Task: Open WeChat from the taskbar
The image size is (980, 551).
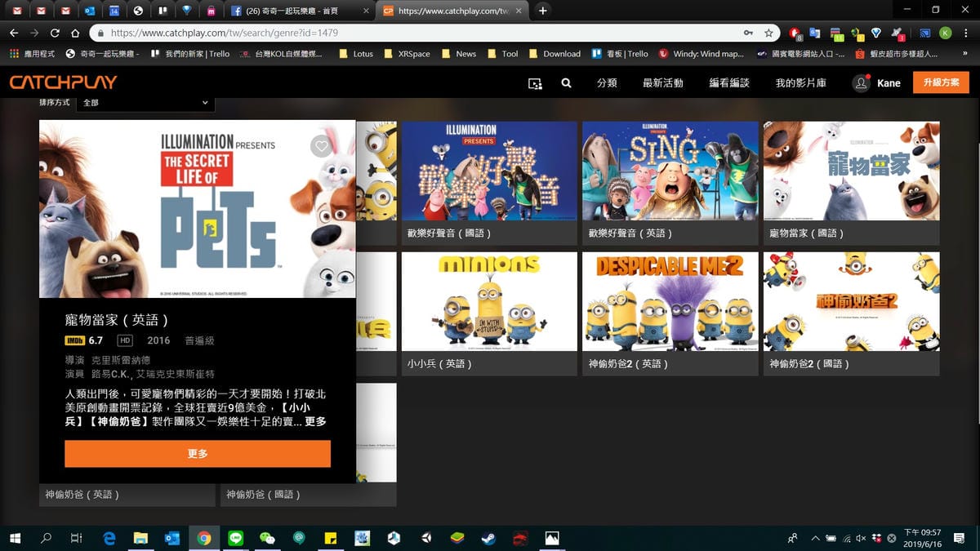Action: [x=267, y=539]
